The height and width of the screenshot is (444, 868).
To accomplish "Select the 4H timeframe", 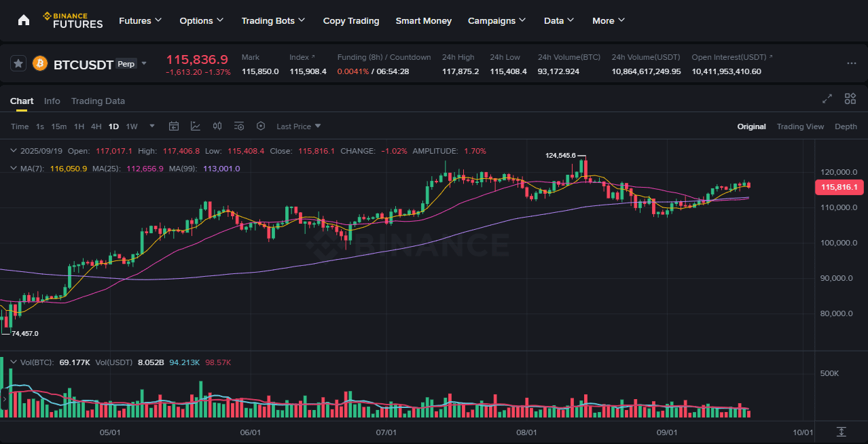I will pyautogui.click(x=96, y=126).
